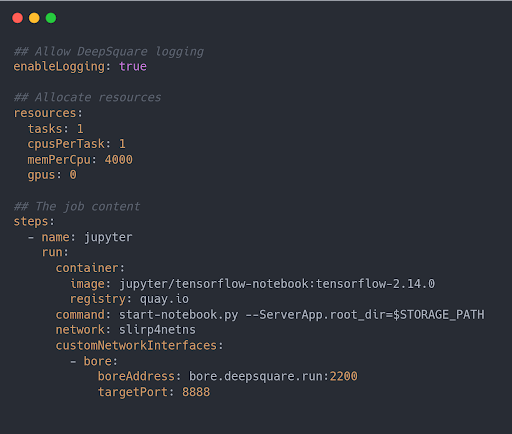512x434 pixels.
Task: Click the boreAddress value 'bore.deepsquare.run:2200'
Action: point(273,377)
